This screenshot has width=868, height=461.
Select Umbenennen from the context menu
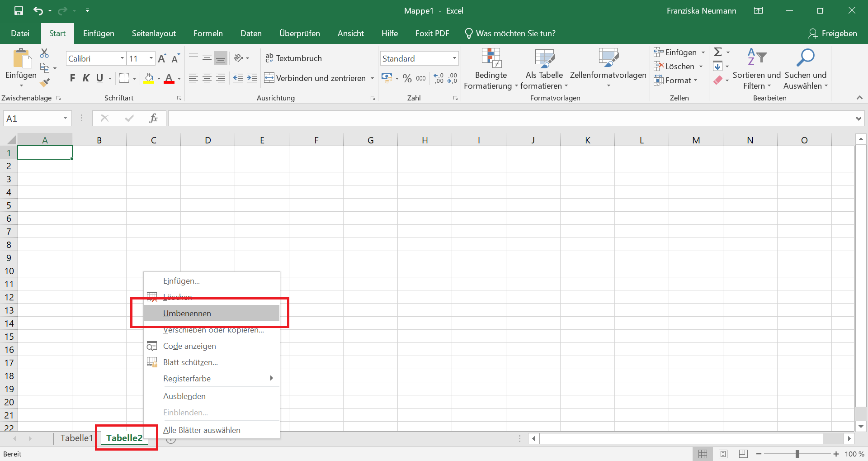pyautogui.click(x=187, y=313)
